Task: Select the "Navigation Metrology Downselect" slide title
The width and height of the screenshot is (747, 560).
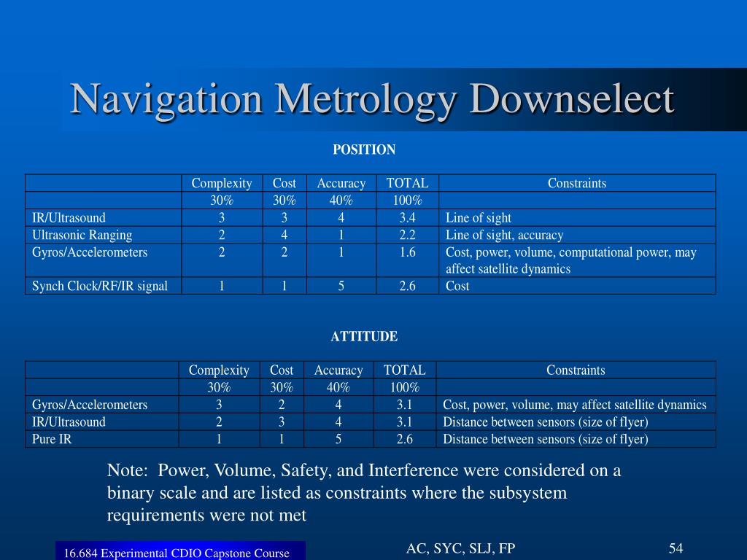Action: [x=372, y=101]
